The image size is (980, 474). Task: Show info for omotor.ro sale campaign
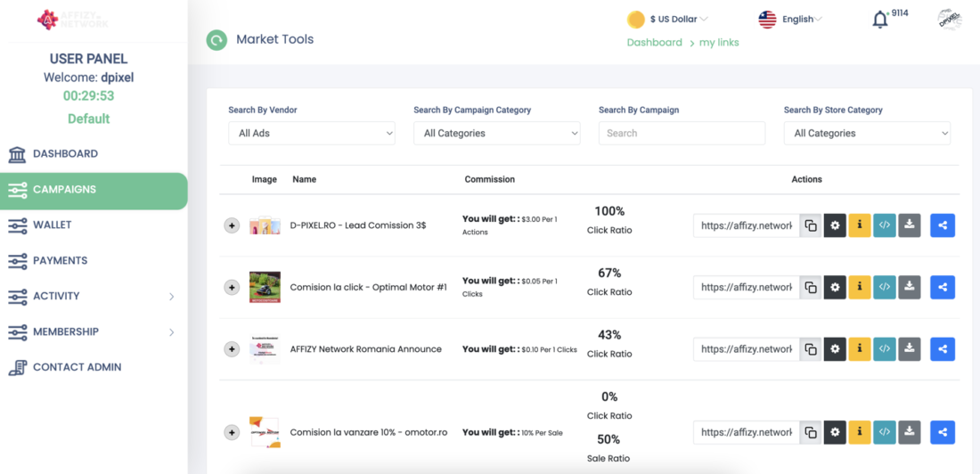(860, 433)
